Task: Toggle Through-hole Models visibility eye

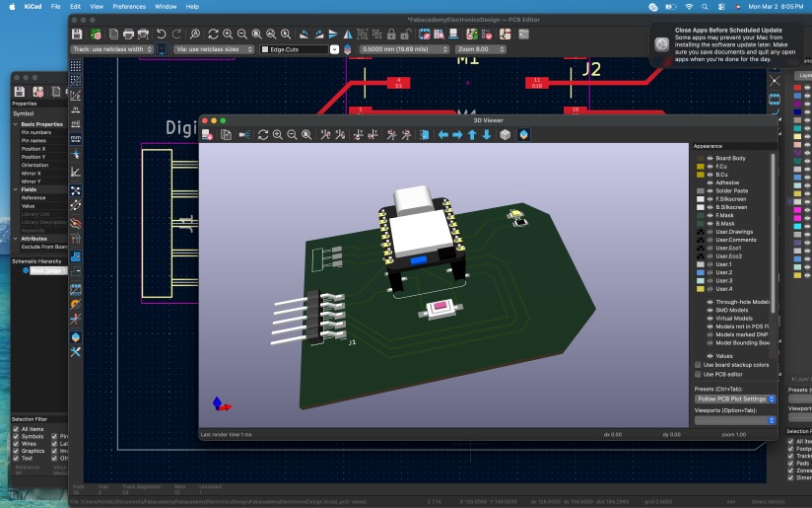Action: (x=709, y=302)
